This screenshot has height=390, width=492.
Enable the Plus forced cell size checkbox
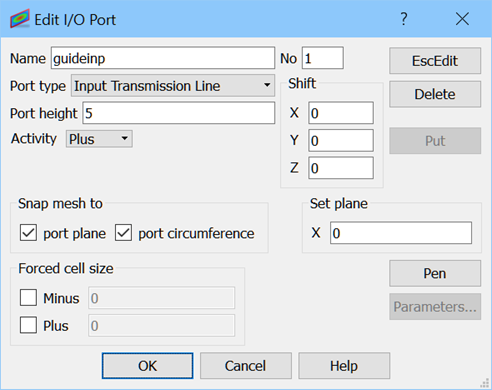pyautogui.click(x=28, y=325)
